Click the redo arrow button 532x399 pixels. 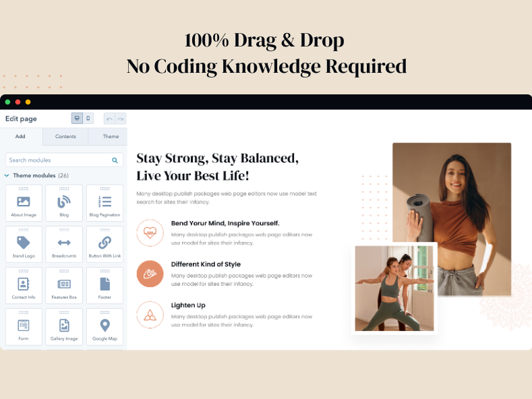click(x=121, y=119)
